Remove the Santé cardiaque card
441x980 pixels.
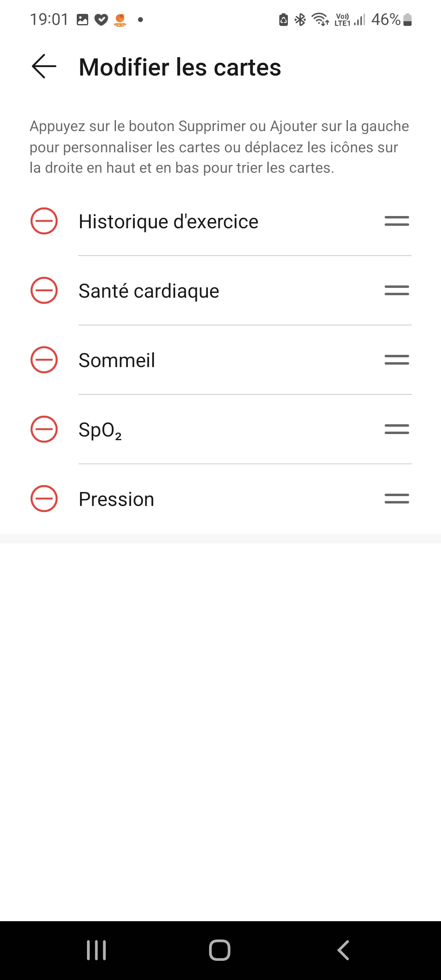pyautogui.click(x=44, y=290)
